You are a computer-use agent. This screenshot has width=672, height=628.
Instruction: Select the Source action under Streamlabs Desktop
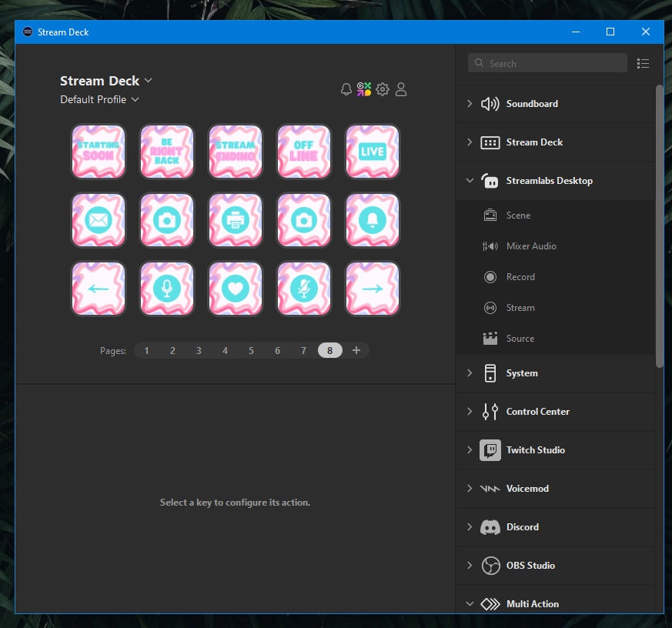tap(520, 339)
